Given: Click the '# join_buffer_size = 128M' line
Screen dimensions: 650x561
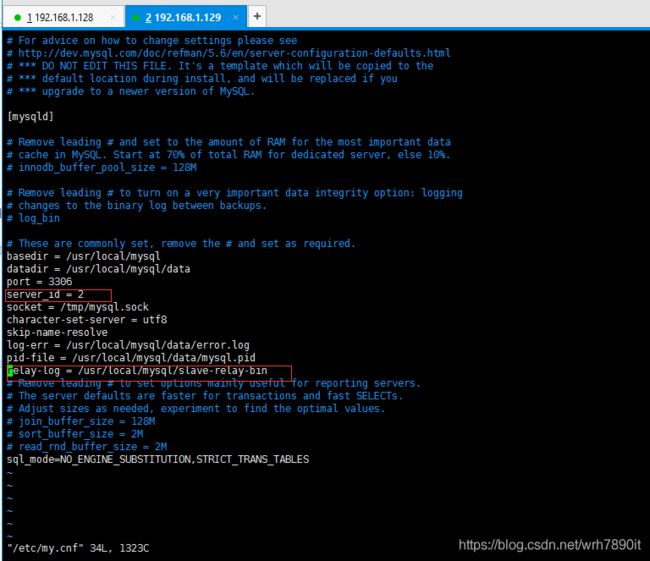Looking at the screenshot, I should coord(81,421).
